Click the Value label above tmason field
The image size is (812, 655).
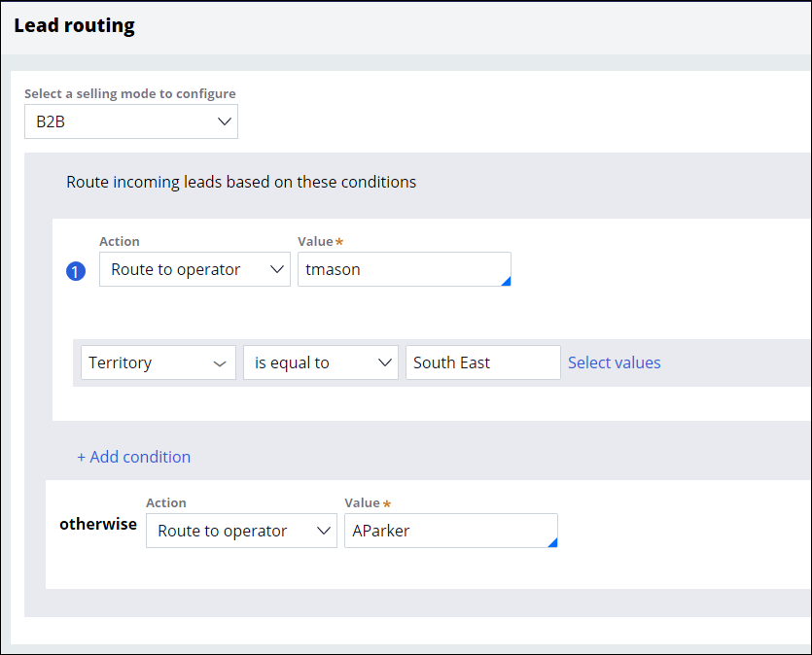tap(315, 241)
